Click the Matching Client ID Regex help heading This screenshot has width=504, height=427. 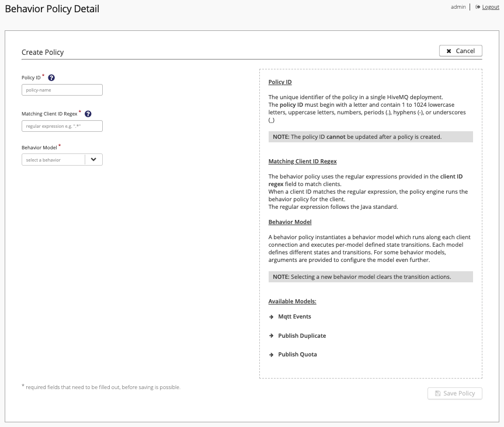pyautogui.click(x=303, y=161)
